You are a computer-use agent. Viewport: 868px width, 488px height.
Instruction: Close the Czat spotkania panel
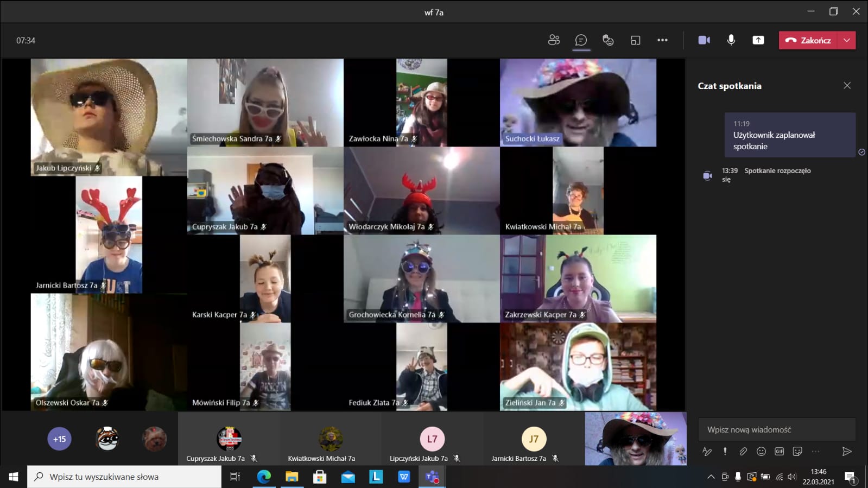(x=847, y=86)
